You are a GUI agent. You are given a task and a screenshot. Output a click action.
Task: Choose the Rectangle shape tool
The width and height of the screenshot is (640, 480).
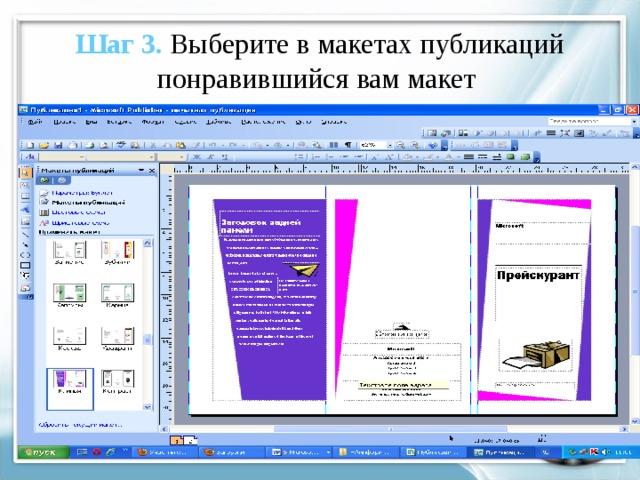25,267
